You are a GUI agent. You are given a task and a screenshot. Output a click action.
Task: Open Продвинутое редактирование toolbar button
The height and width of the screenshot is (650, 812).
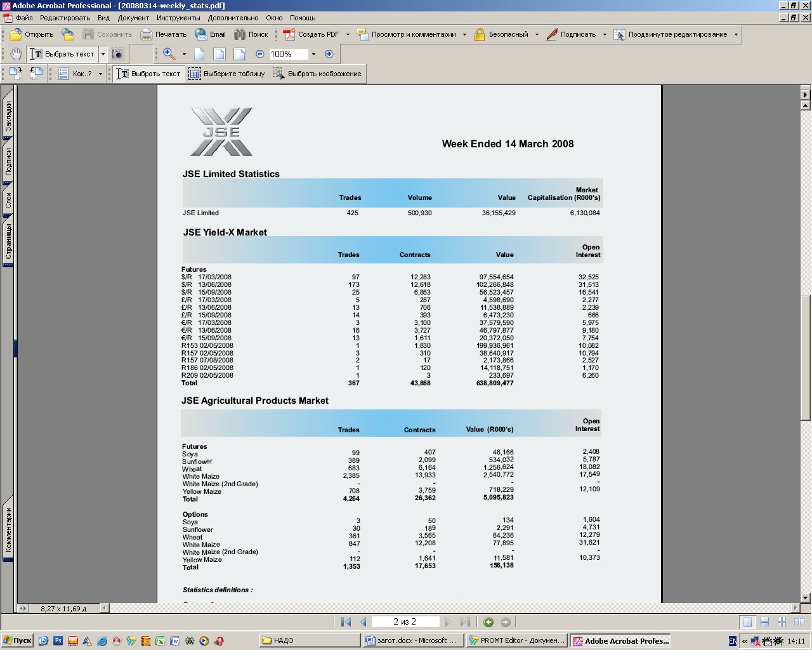coord(671,34)
